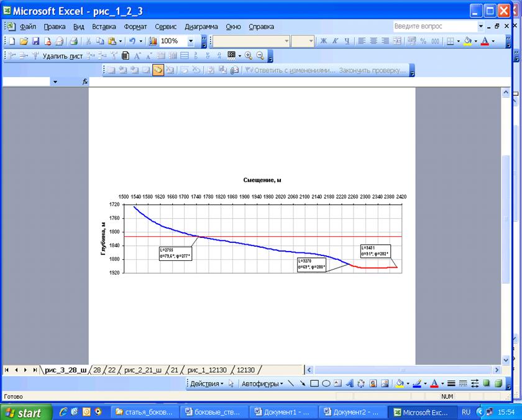Select the Rectangle shape drawing tool
522x420 pixels.
point(314,383)
